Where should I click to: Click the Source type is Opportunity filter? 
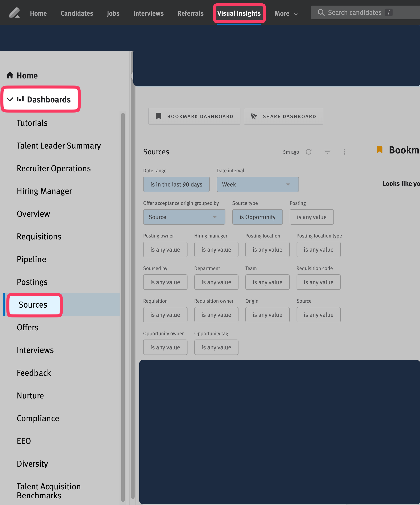click(x=257, y=217)
